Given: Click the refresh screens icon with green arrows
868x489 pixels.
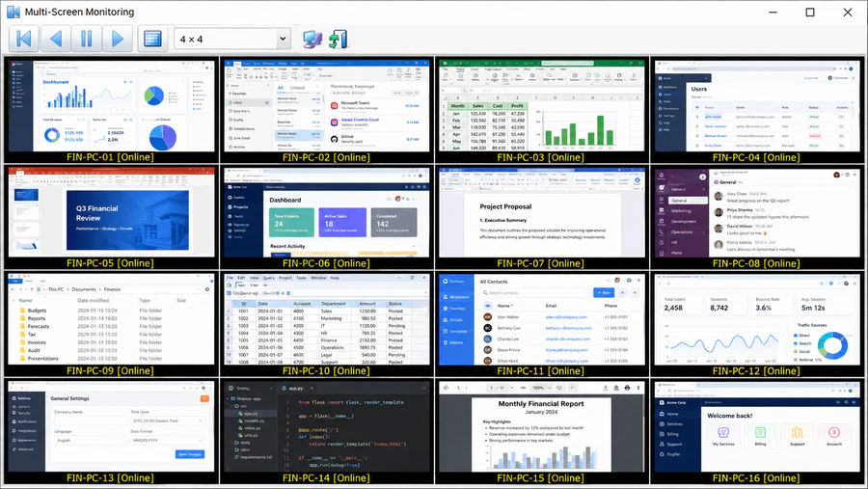Looking at the screenshot, I should click(x=339, y=40).
